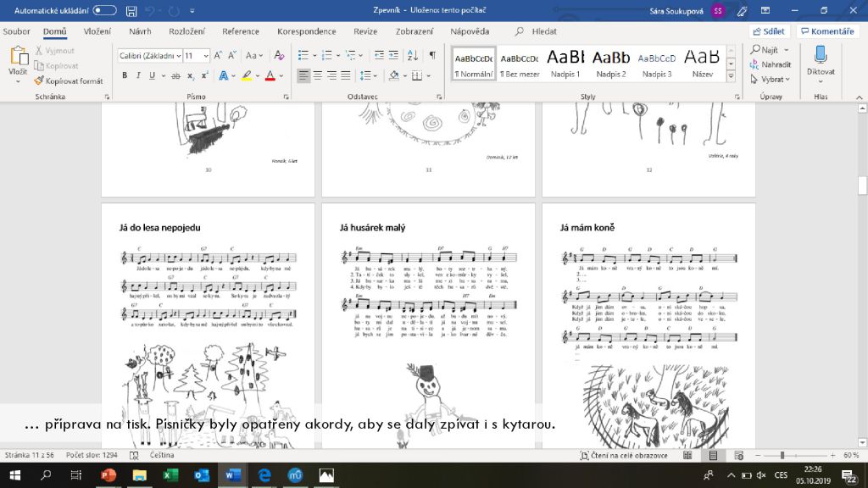
Task: Toggle subscript formatting
Action: (x=190, y=75)
